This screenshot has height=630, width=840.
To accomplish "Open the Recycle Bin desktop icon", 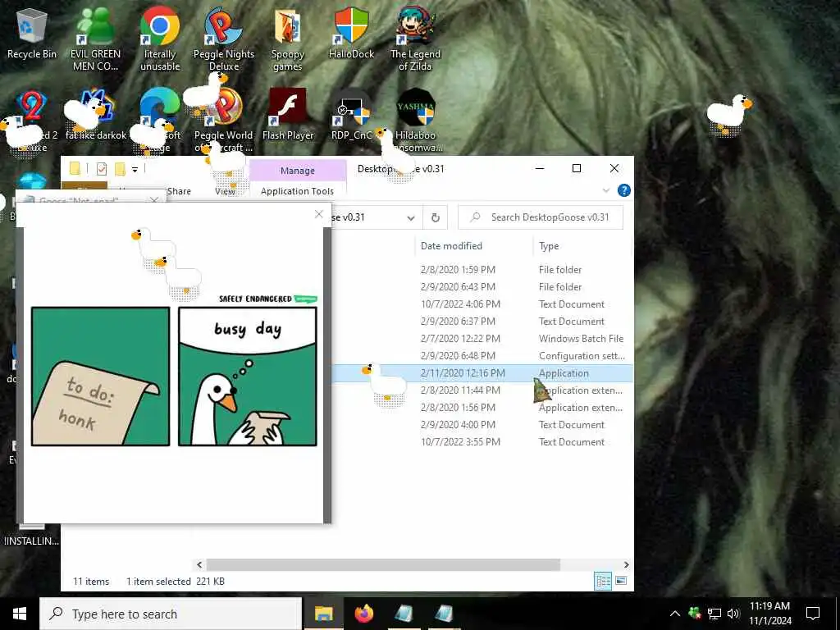I will (32, 34).
